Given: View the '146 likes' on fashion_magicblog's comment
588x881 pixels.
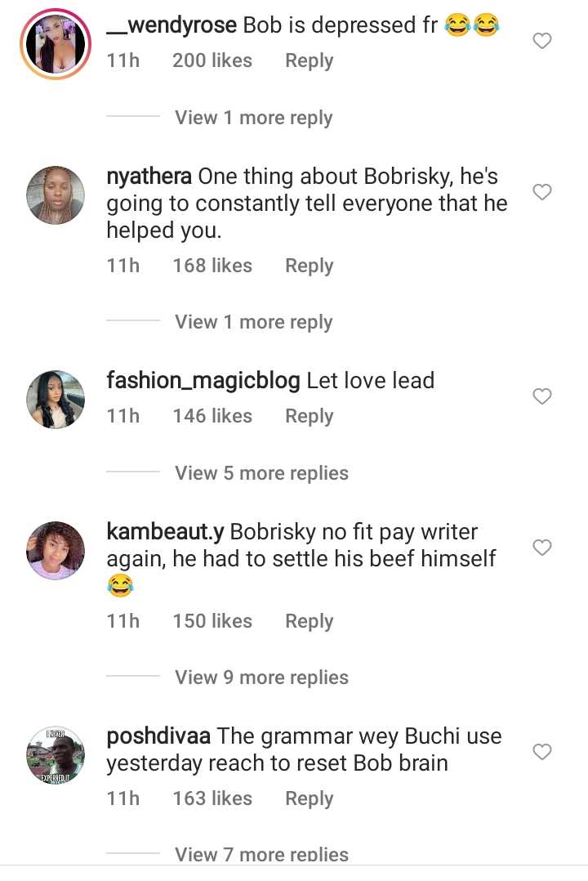Looking at the screenshot, I should [212, 416].
